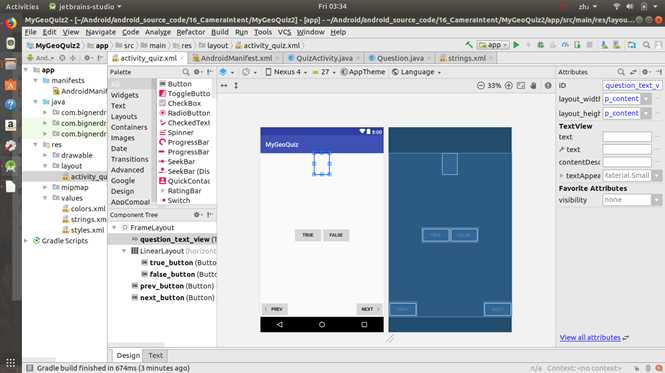Build project with the hammer icon
The width and height of the screenshot is (665, 373).
(x=469, y=45)
